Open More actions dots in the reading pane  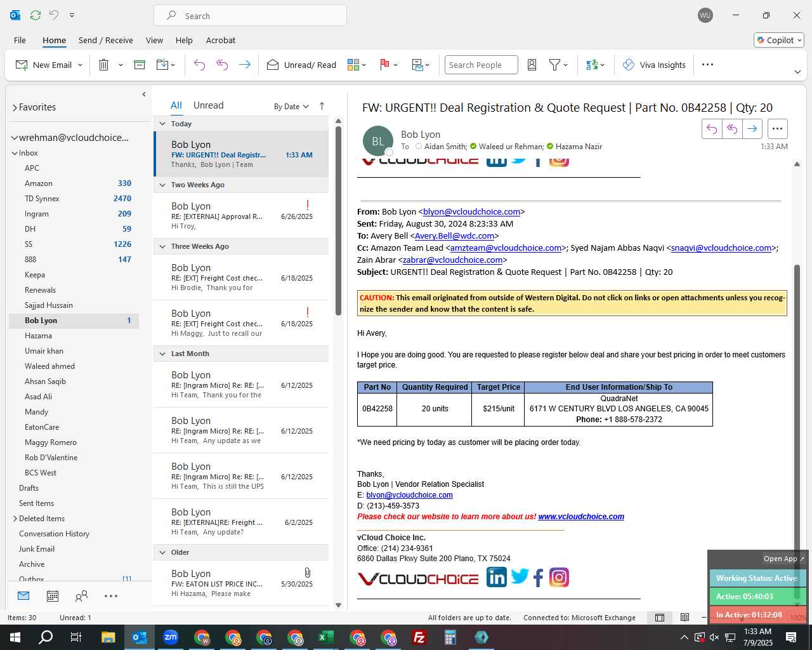point(778,129)
